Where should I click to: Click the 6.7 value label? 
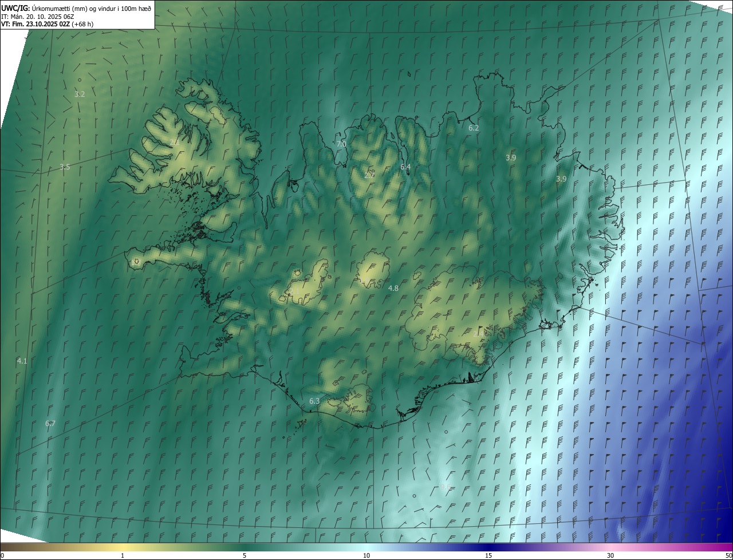pyautogui.click(x=50, y=423)
